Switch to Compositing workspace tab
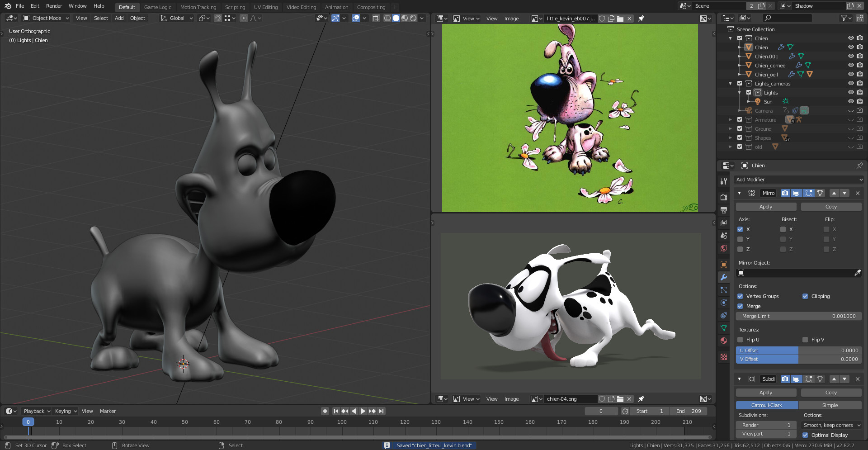 pos(371,7)
